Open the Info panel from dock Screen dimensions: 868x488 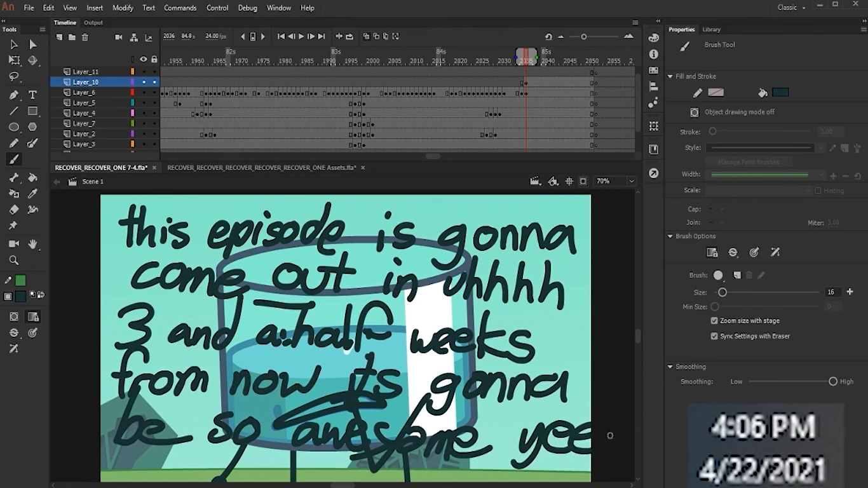pos(654,55)
